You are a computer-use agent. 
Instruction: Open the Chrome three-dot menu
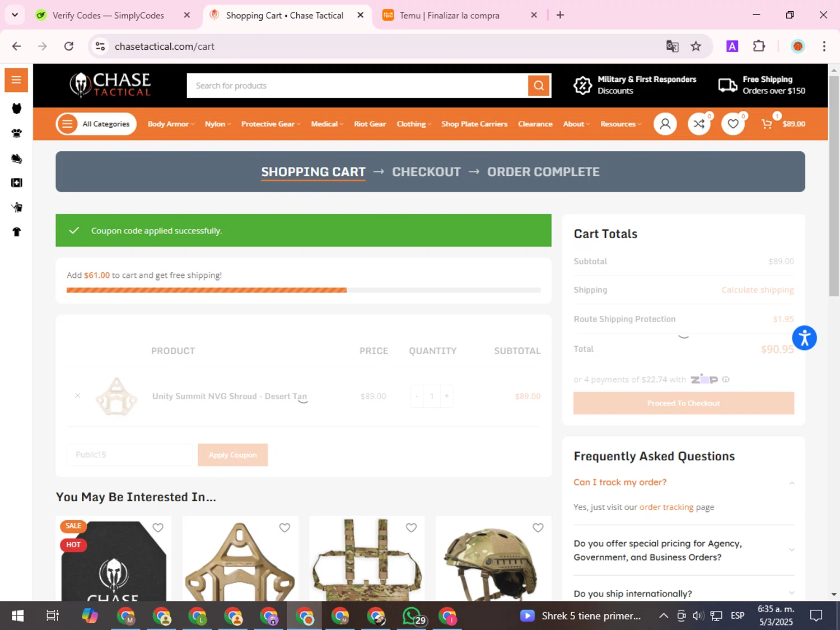824,46
